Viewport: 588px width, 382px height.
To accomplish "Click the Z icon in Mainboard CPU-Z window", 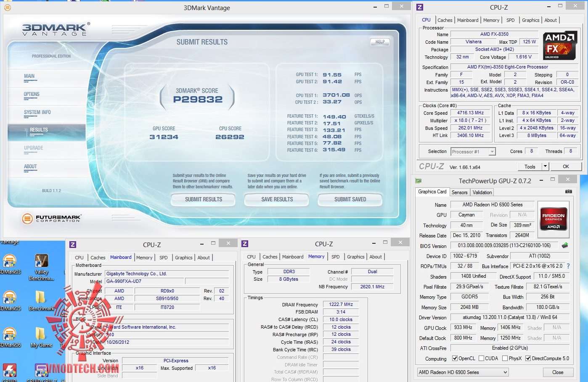I will [x=73, y=244].
